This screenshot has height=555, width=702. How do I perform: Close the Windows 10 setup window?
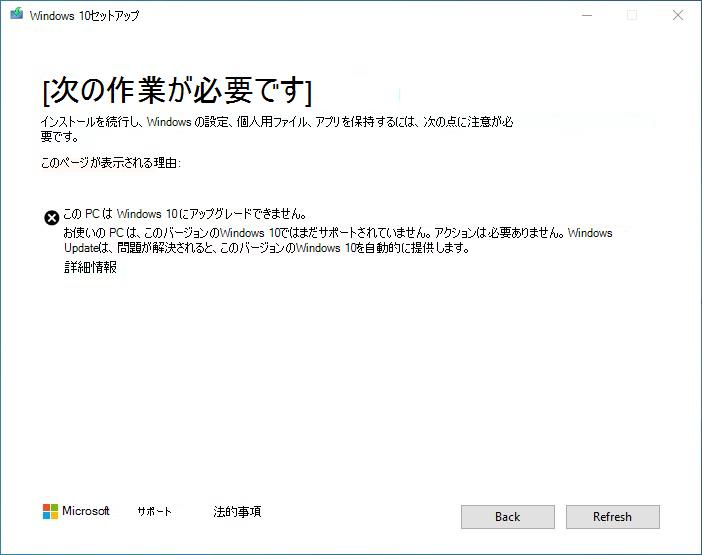coord(678,15)
